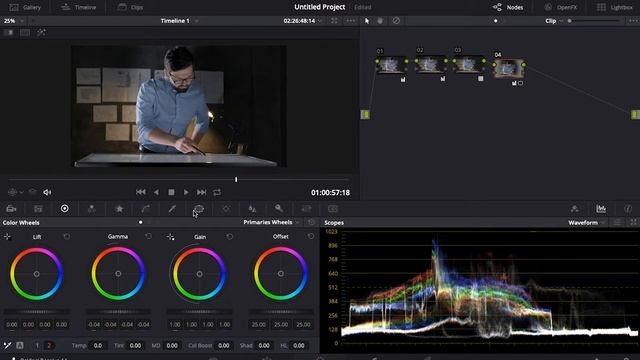Jump to last frame
The width and height of the screenshot is (640, 360).
tap(202, 192)
